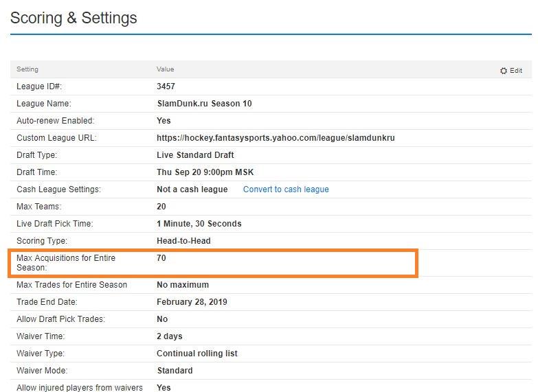538x392 pixels.
Task: Click the Convert to cash league link
Action: 286,189
